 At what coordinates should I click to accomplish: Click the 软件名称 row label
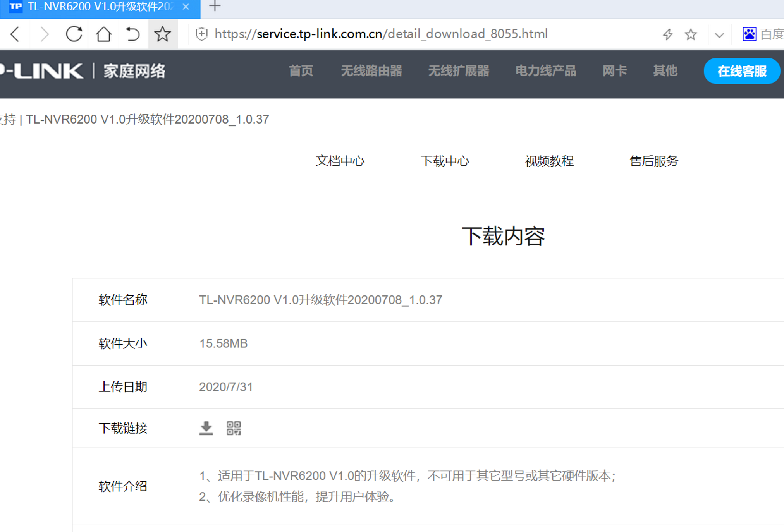[123, 300]
